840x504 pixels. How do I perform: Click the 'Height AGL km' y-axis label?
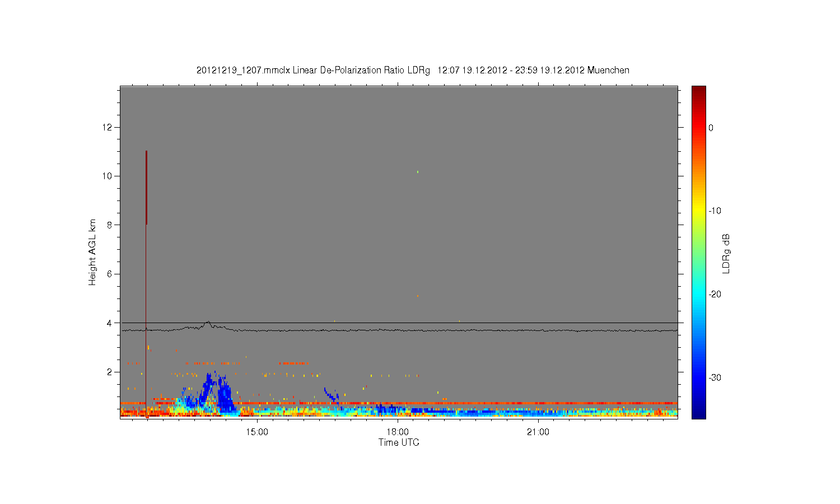click(x=92, y=252)
